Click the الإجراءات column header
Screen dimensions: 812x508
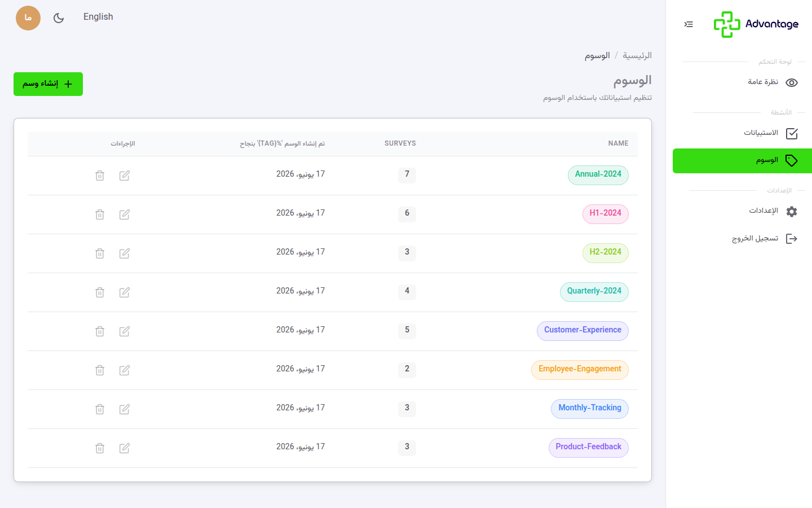click(x=123, y=143)
